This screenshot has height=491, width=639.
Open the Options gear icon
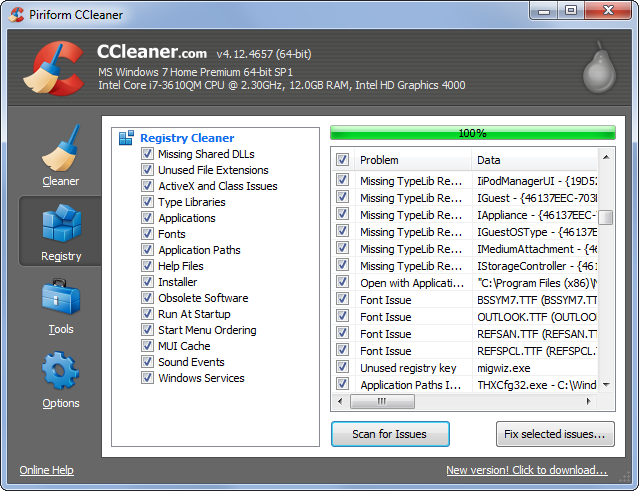tap(60, 371)
